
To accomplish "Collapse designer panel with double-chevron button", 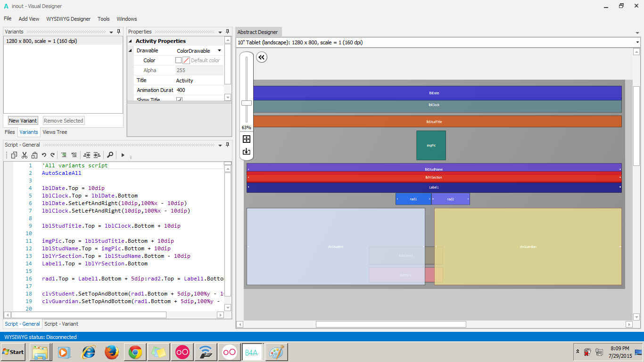I will [262, 58].
